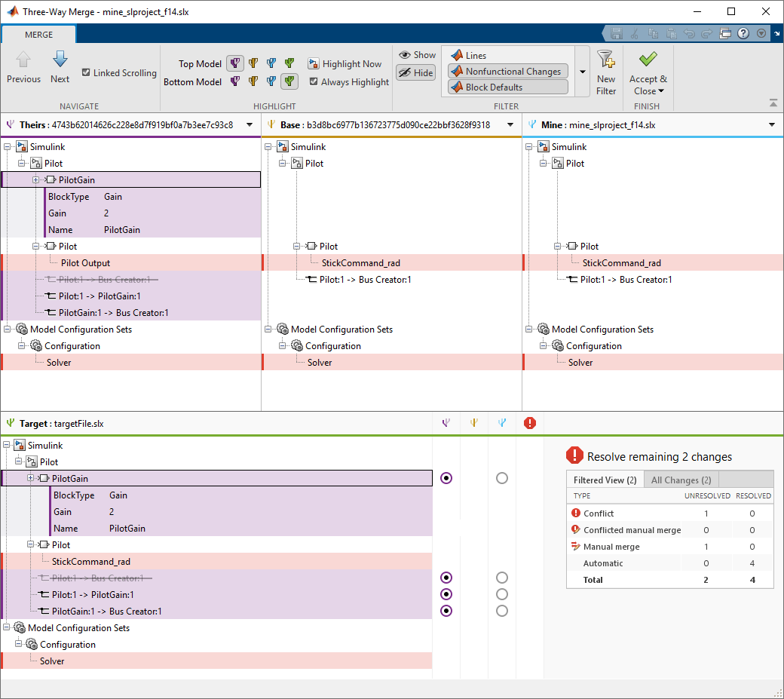Screen dimensions: 784x699
Task: Set Bottom Model to Theirs
Action: [235, 81]
